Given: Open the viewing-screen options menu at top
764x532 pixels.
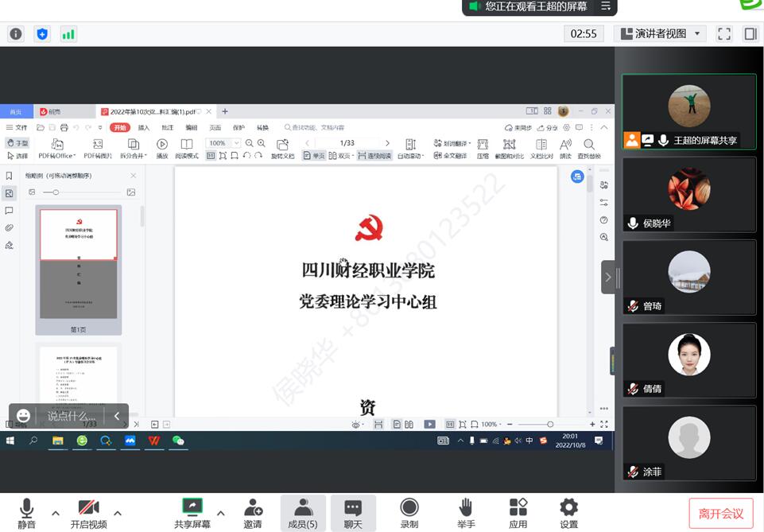Looking at the screenshot, I should (606, 6).
